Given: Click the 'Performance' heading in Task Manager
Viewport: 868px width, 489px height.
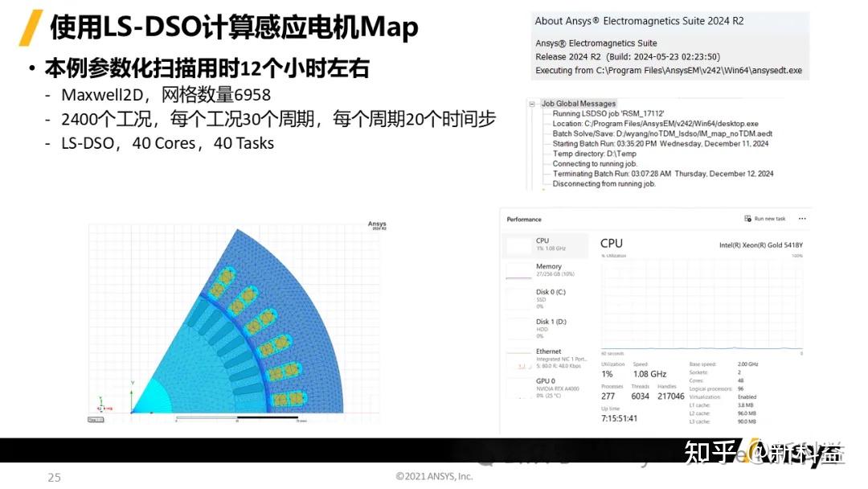Looking at the screenshot, I should click(x=524, y=220).
